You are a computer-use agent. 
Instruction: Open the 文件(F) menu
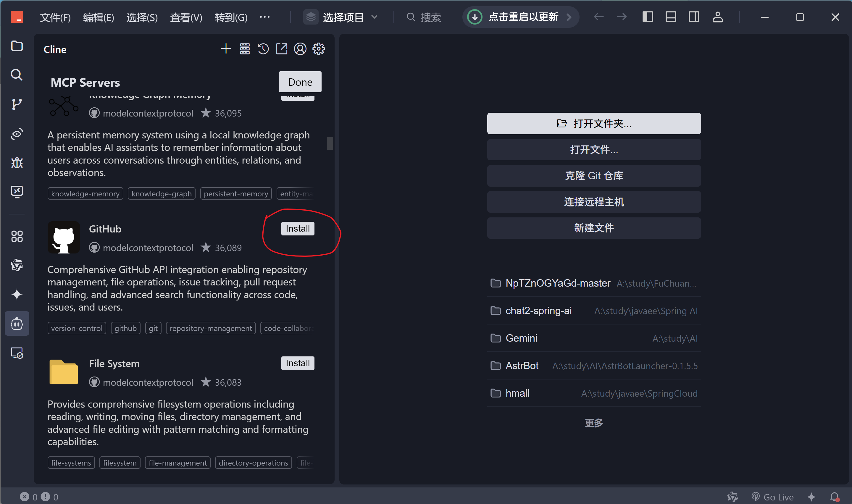point(55,17)
